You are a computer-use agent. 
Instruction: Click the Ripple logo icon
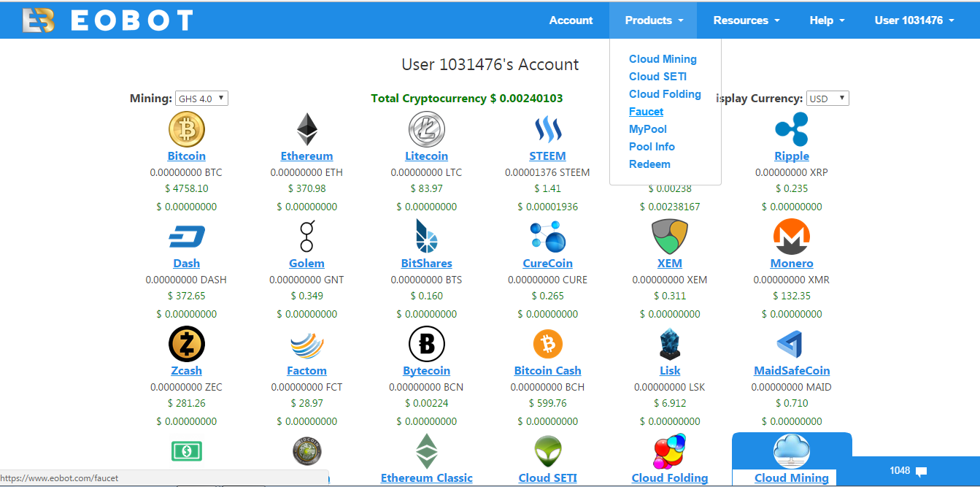(792, 130)
